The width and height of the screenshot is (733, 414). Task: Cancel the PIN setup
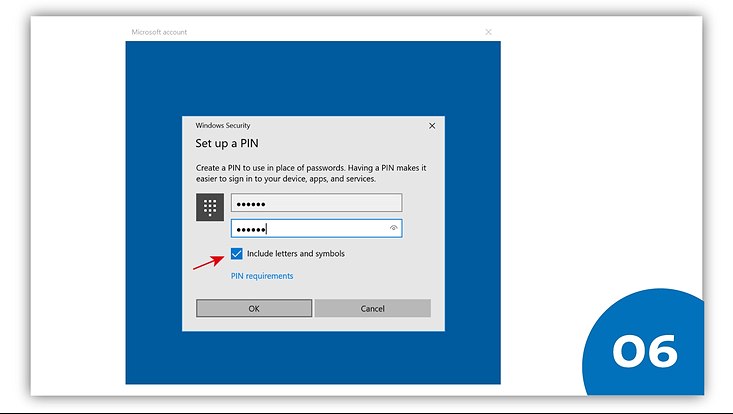pos(372,309)
